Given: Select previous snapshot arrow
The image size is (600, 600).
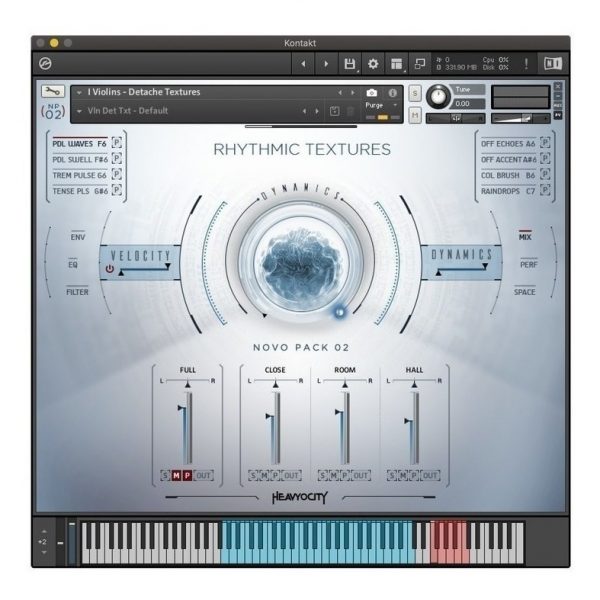Looking at the screenshot, I should (304, 111).
